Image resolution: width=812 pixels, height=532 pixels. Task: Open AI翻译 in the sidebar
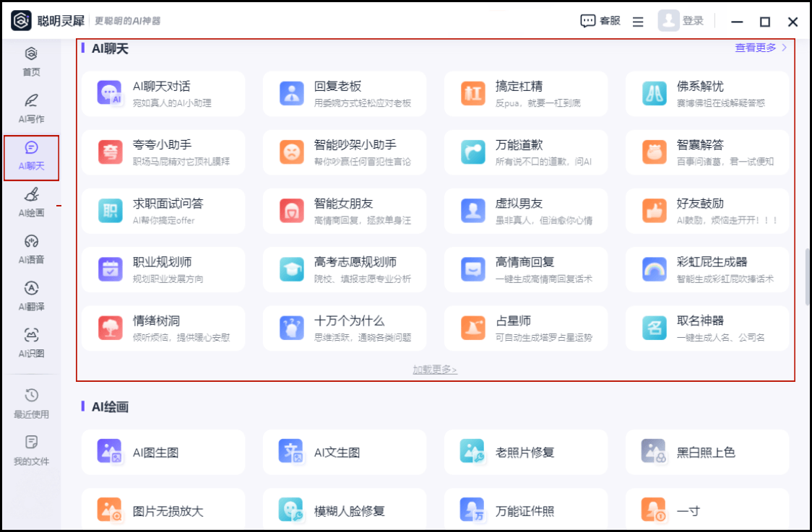31,297
